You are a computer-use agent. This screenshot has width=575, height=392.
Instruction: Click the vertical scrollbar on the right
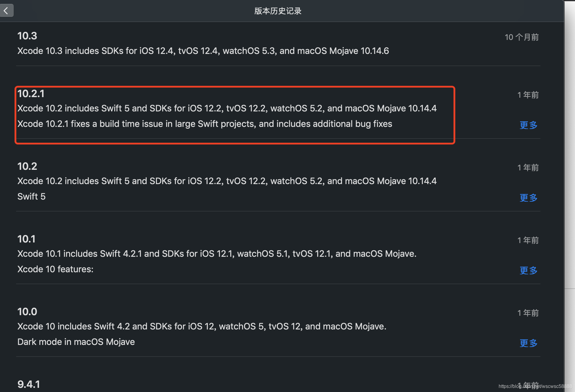[569, 149]
